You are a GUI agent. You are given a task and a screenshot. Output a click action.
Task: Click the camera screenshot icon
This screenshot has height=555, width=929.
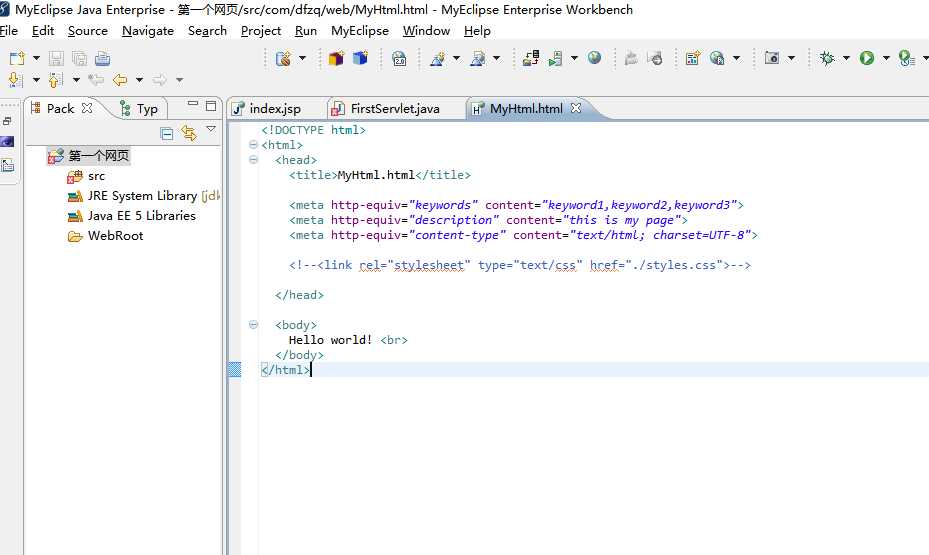pyautogui.click(x=771, y=58)
